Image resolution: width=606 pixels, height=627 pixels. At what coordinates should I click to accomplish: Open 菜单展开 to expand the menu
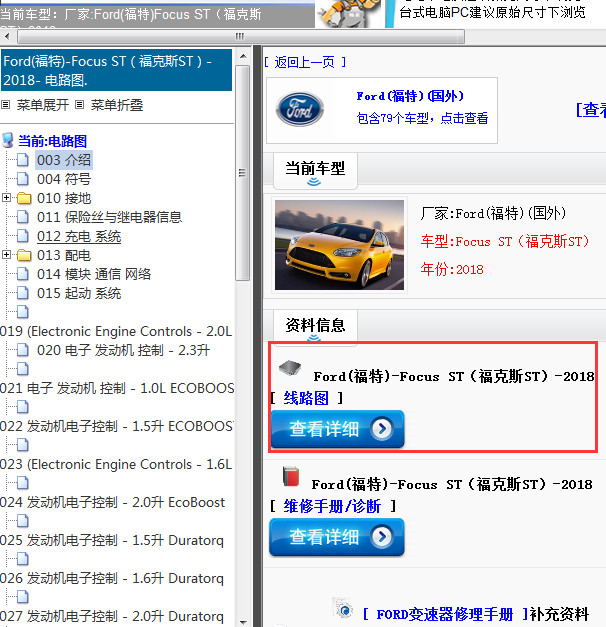coord(42,105)
